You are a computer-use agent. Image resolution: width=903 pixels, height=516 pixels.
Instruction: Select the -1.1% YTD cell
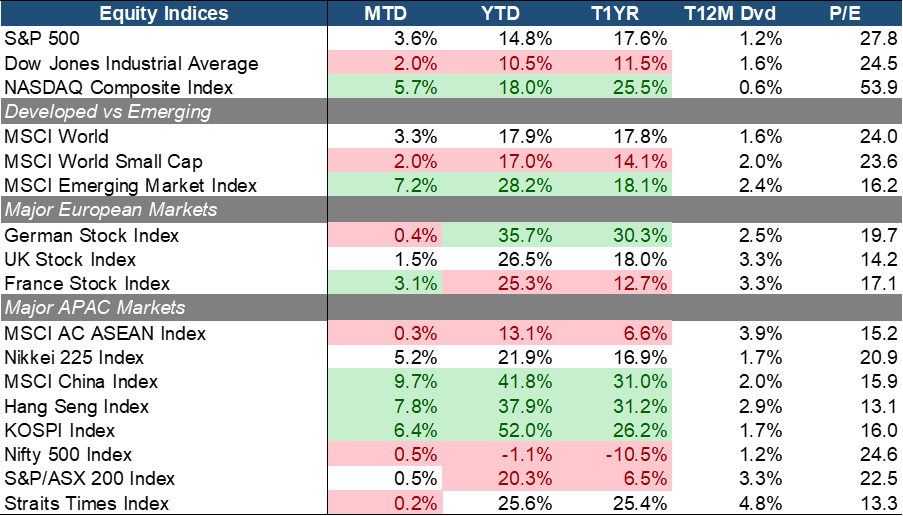tap(499, 453)
